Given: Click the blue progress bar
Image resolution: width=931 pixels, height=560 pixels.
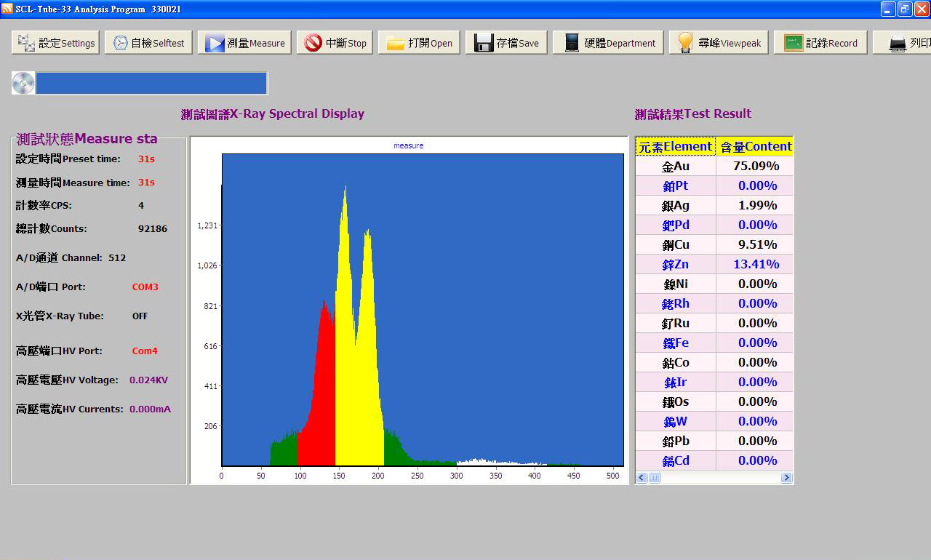Looking at the screenshot, I should click(151, 84).
